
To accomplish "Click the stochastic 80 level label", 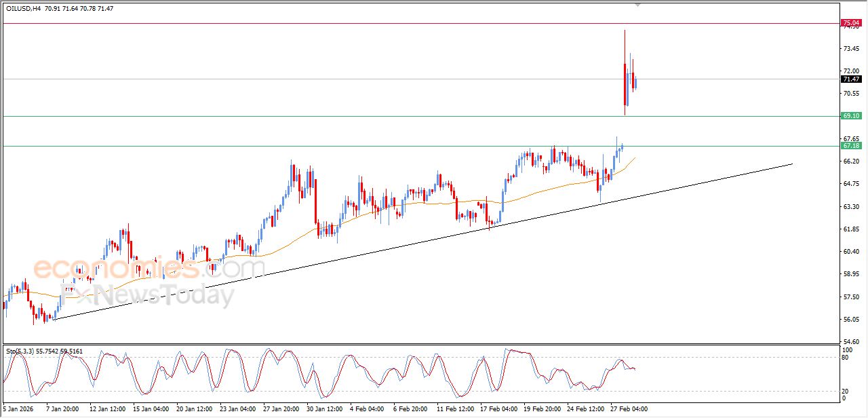I will click(845, 357).
